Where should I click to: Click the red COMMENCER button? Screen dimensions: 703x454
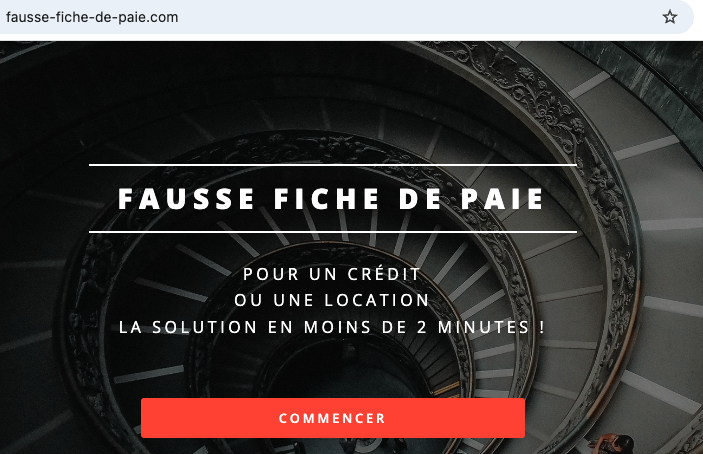tap(333, 418)
